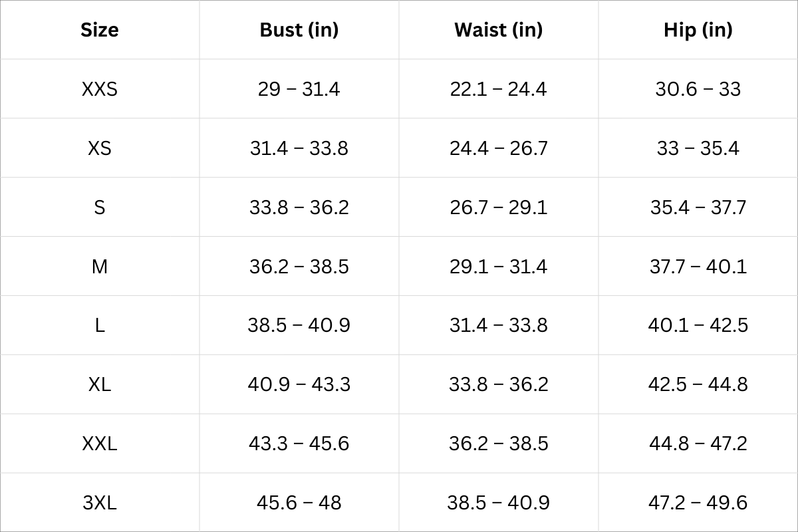The image size is (798, 532).
Task: Select the XS size label
Action: (x=100, y=148)
